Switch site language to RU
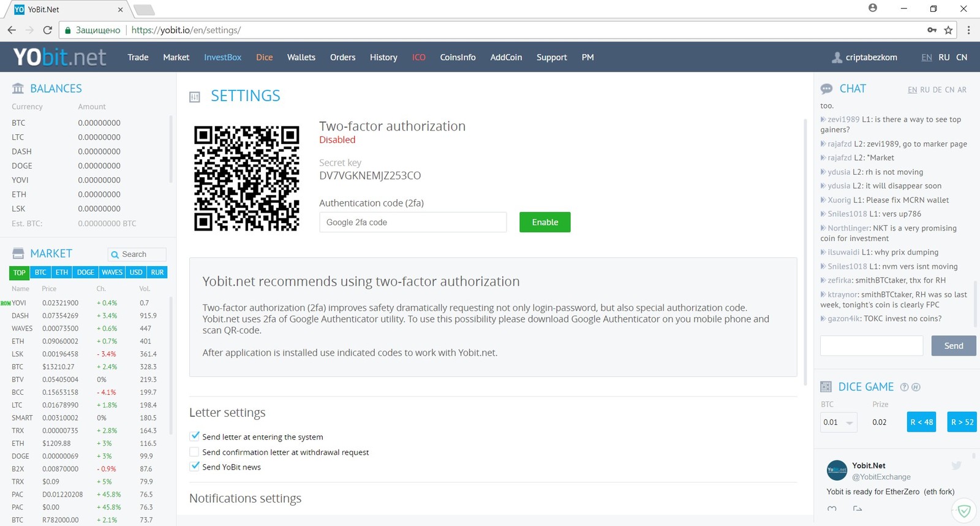The width and height of the screenshot is (980, 526). click(944, 57)
